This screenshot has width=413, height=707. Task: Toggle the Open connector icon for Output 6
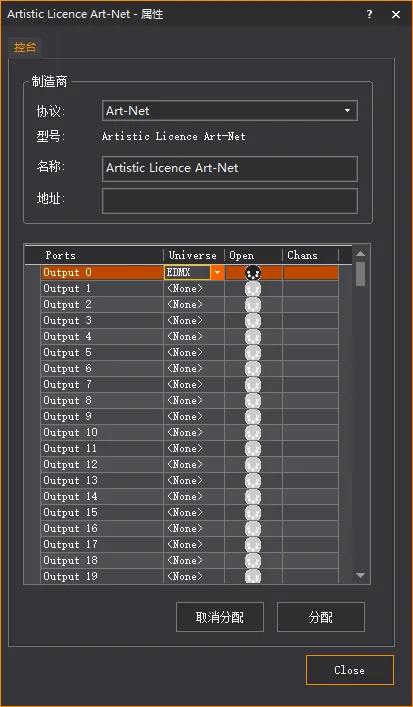pos(253,369)
